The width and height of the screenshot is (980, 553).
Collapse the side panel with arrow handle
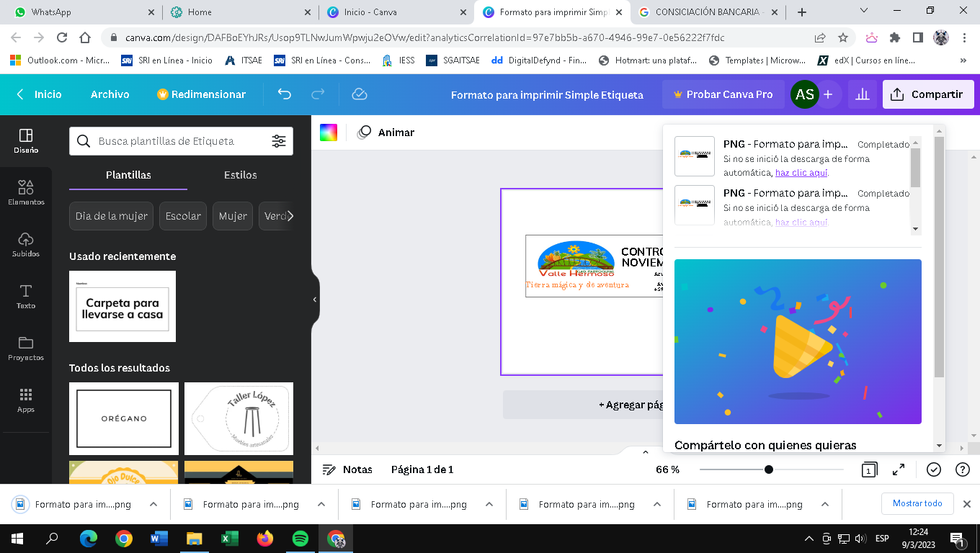[315, 300]
